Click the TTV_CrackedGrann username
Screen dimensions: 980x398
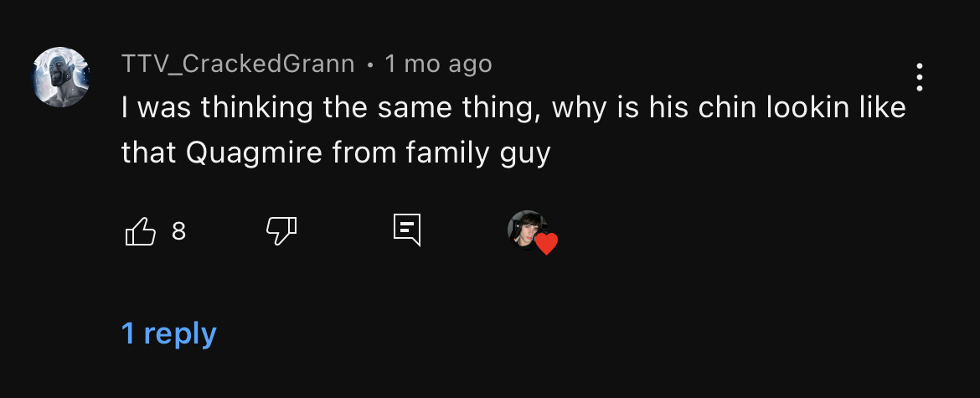click(238, 64)
